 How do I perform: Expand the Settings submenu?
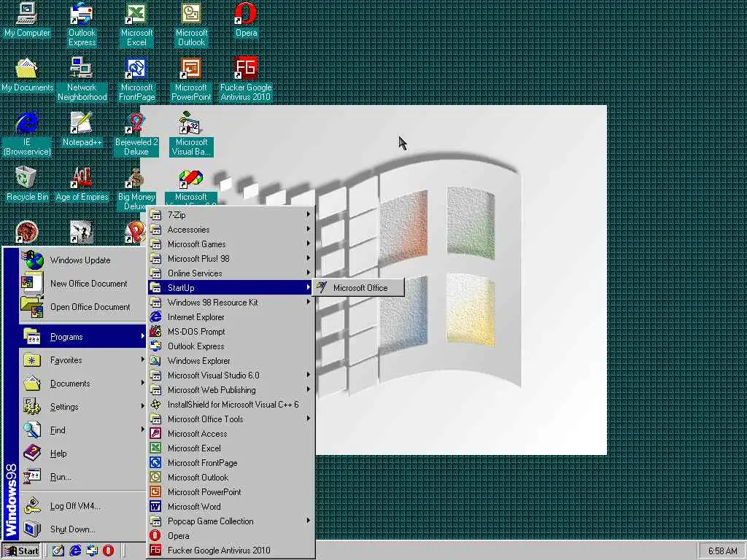pyautogui.click(x=83, y=407)
